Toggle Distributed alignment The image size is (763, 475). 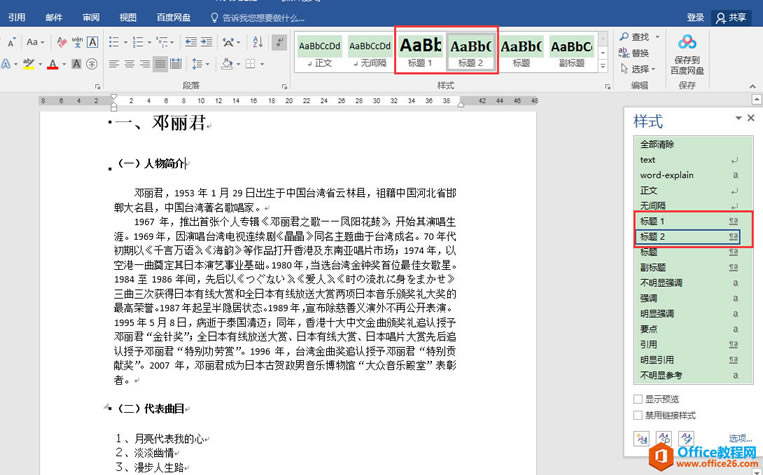(176, 64)
